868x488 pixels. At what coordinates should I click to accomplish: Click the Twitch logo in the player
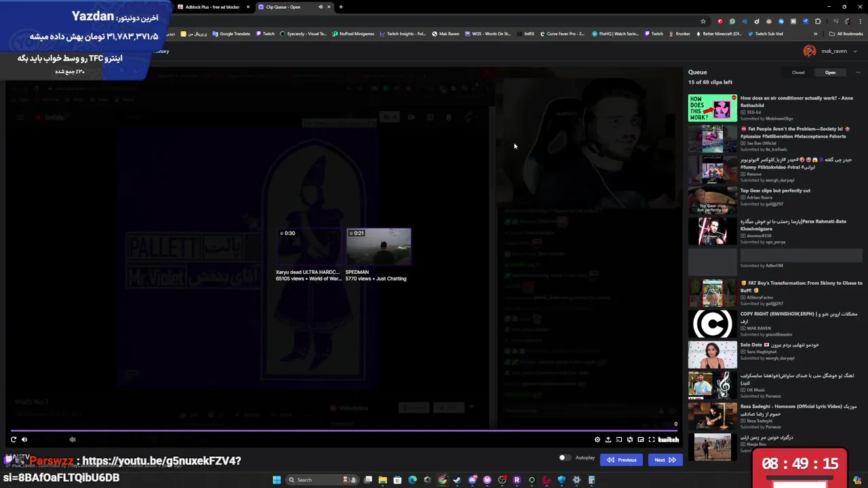pyautogui.click(x=668, y=440)
